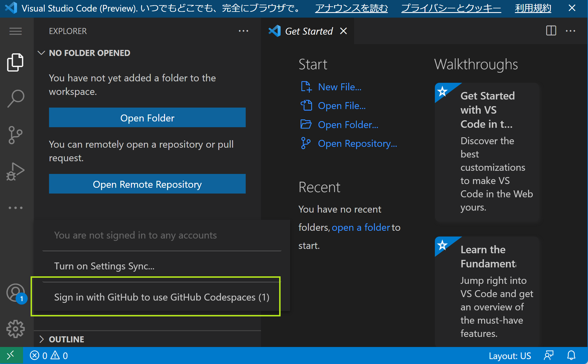
Task: Open the Explorer view in the activity bar
Action: pyautogui.click(x=15, y=62)
